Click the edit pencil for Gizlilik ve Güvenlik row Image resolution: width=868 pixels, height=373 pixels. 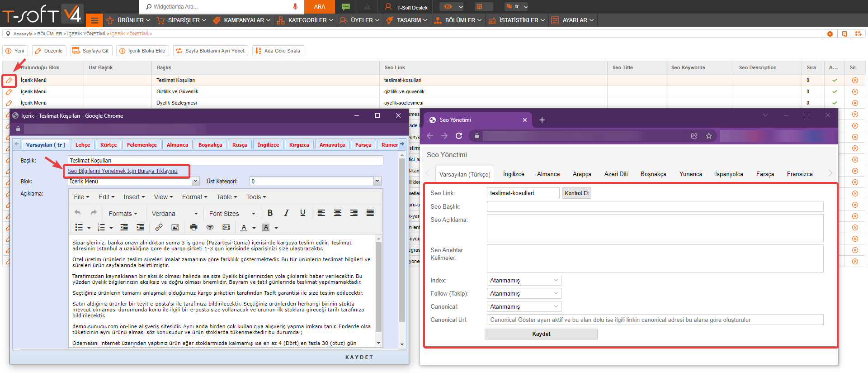coord(9,91)
